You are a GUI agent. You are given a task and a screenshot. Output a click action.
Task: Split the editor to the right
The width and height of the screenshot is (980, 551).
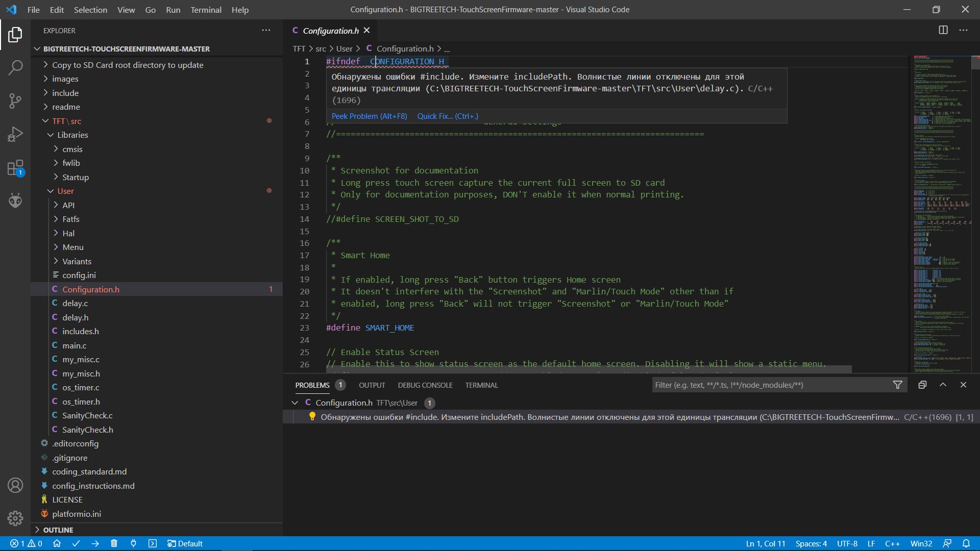coord(943,30)
